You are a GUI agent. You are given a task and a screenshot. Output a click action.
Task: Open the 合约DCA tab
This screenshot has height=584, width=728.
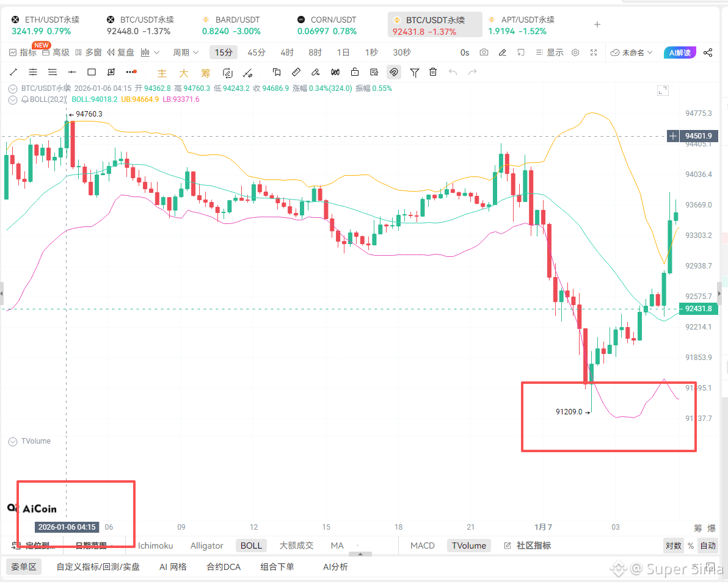[x=224, y=567]
